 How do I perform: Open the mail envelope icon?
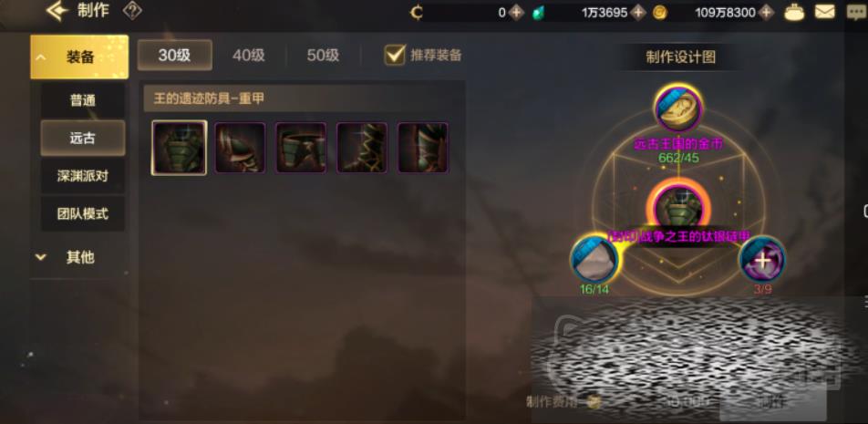tap(825, 12)
